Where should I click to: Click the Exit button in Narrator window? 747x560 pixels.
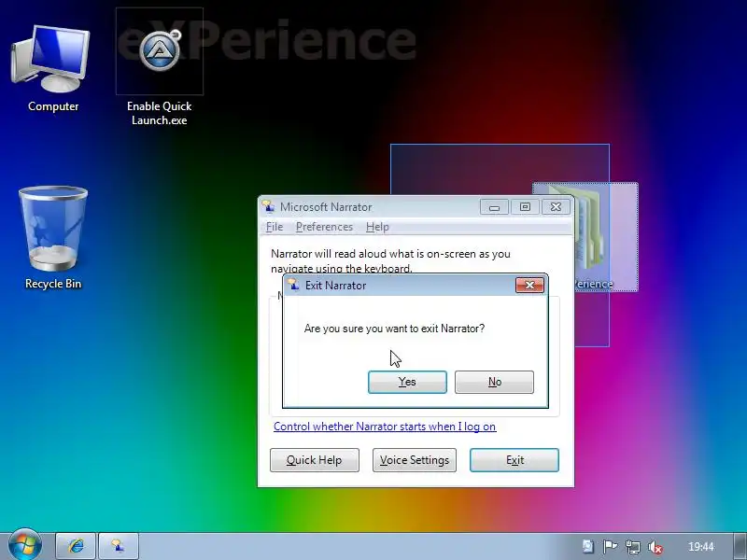tap(514, 460)
